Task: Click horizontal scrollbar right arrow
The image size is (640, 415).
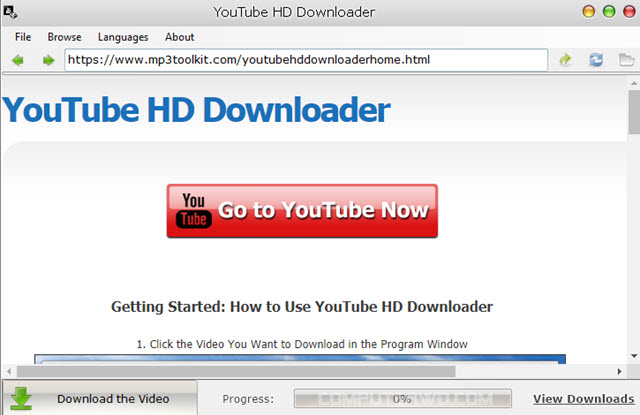Action: pos(619,371)
